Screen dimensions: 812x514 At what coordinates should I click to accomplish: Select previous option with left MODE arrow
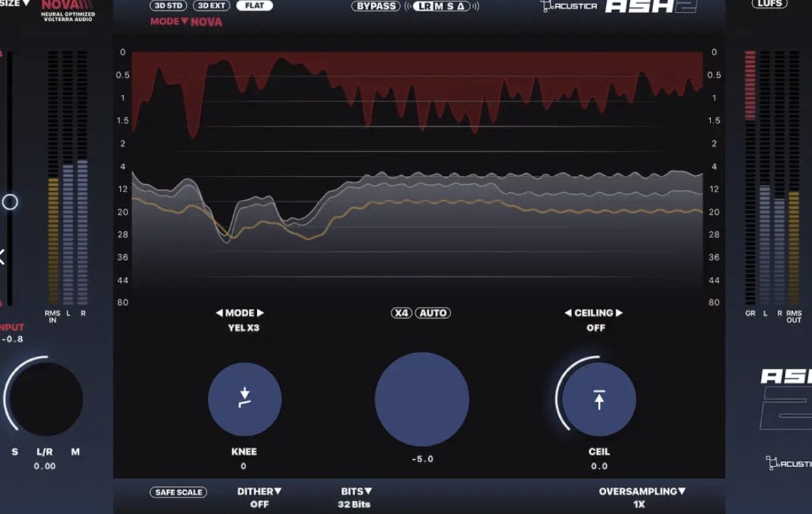[x=219, y=313]
